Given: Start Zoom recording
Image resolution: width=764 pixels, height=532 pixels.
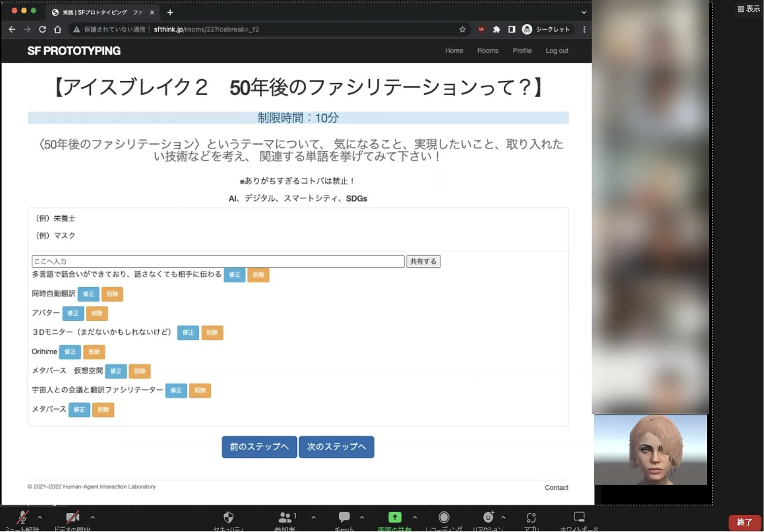Looking at the screenshot, I should [444, 517].
